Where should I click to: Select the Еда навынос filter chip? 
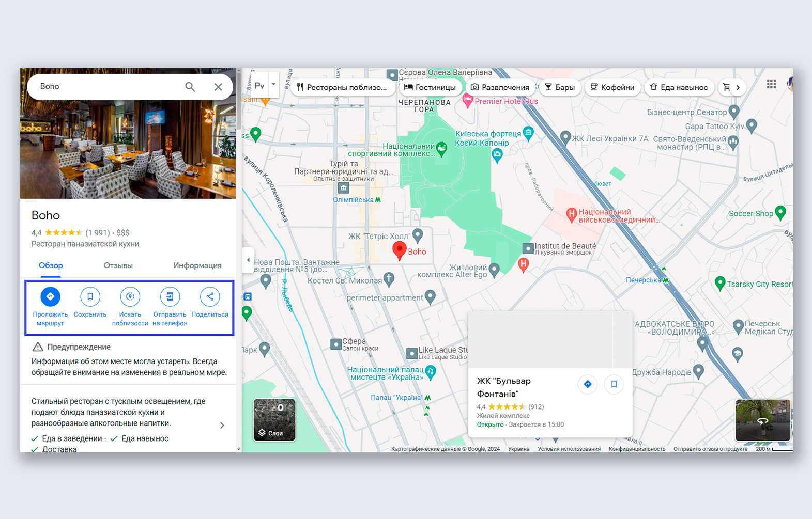(x=679, y=87)
